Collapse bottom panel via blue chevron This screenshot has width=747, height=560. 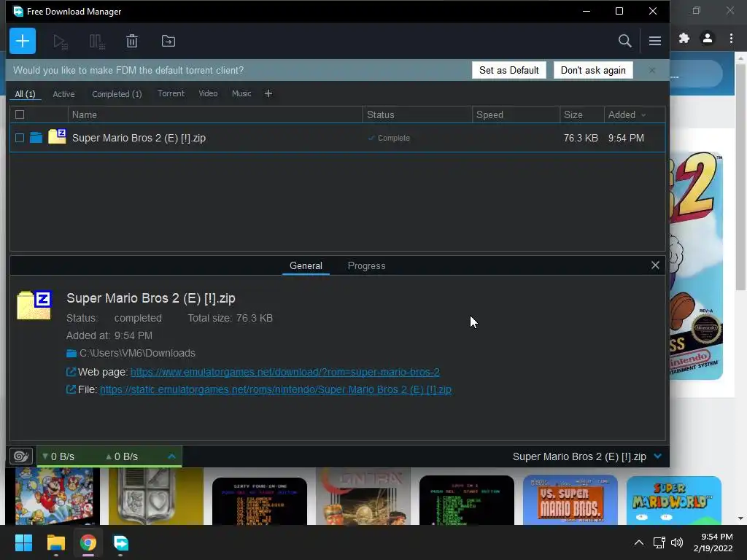tap(658, 456)
